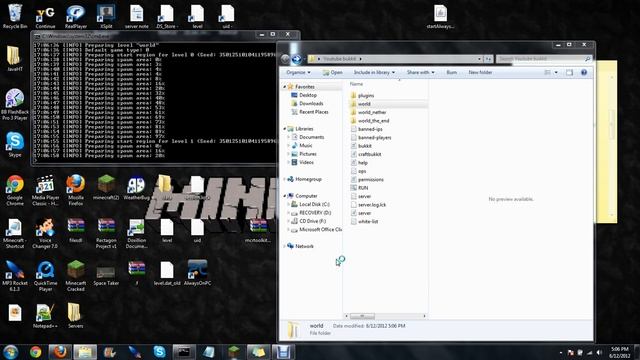Select Recent Places in navigation pane
Viewport: 640px width, 360px height.
click(x=313, y=112)
